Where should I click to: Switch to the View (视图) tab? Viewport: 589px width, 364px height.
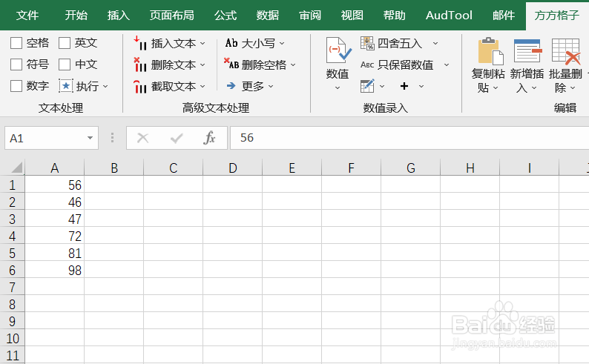point(352,15)
